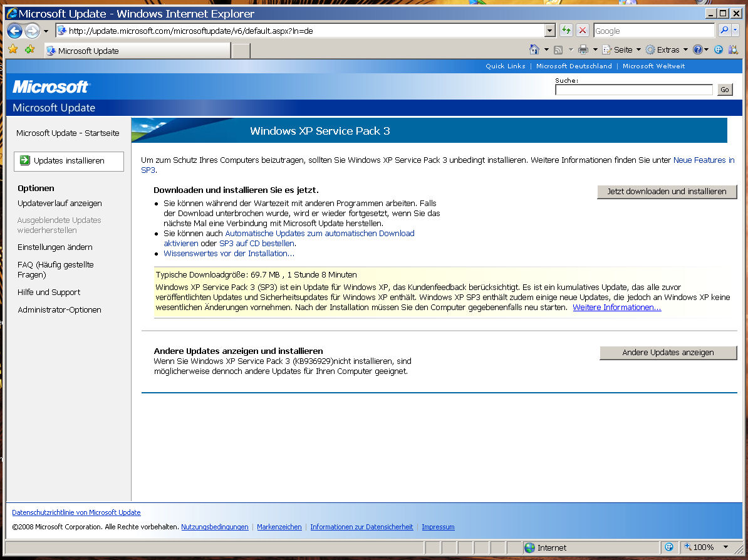Click the Updates installieren button
The height and width of the screenshot is (560, 748).
[x=69, y=161]
